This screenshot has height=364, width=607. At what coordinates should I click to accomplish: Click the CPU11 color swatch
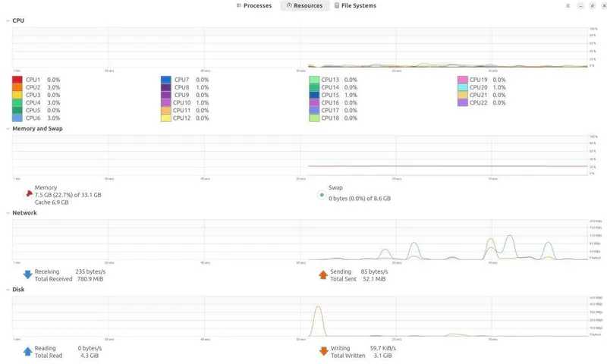[166, 111]
